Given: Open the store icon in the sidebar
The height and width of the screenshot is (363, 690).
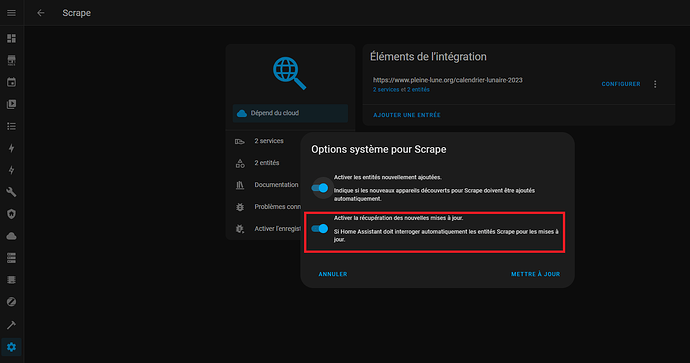Looking at the screenshot, I should (x=11, y=60).
